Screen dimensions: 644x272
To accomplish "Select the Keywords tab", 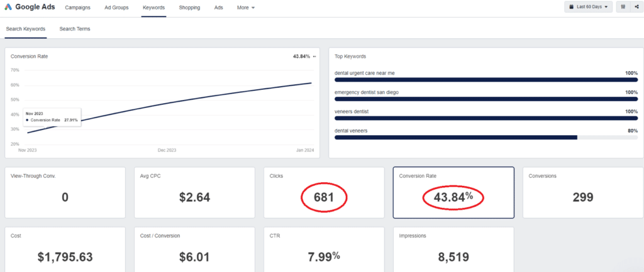I will coord(154,8).
